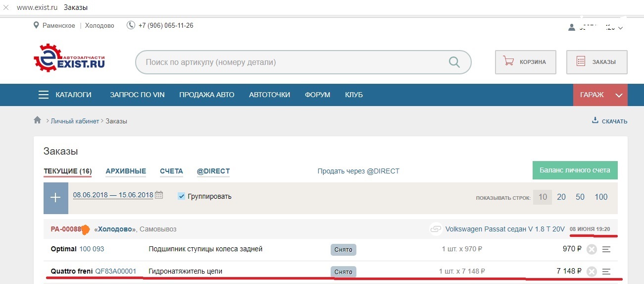The width and height of the screenshot is (644, 284).
Task: Select the Подшипник ступицы колеса задней text
Action: coord(205,249)
